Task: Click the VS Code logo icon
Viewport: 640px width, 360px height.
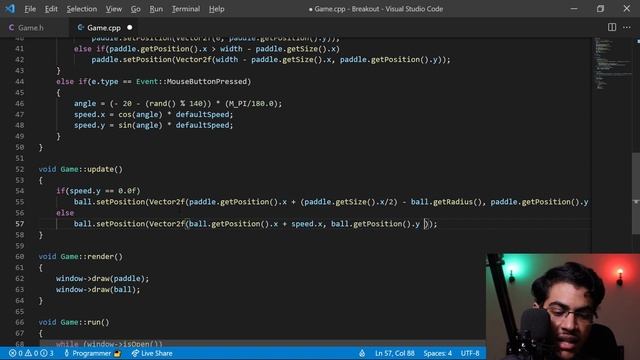Action: point(10,9)
